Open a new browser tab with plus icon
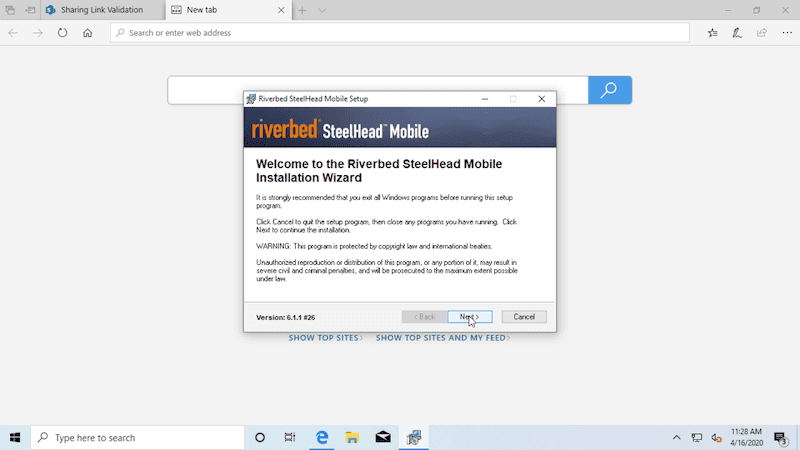This screenshot has height=450, width=800. [x=302, y=10]
